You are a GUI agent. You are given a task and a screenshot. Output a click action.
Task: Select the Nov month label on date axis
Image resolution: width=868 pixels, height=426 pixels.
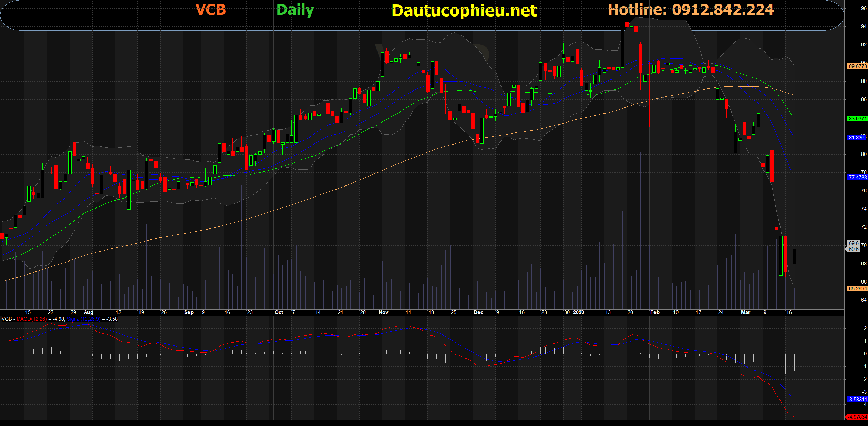click(383, 312)
